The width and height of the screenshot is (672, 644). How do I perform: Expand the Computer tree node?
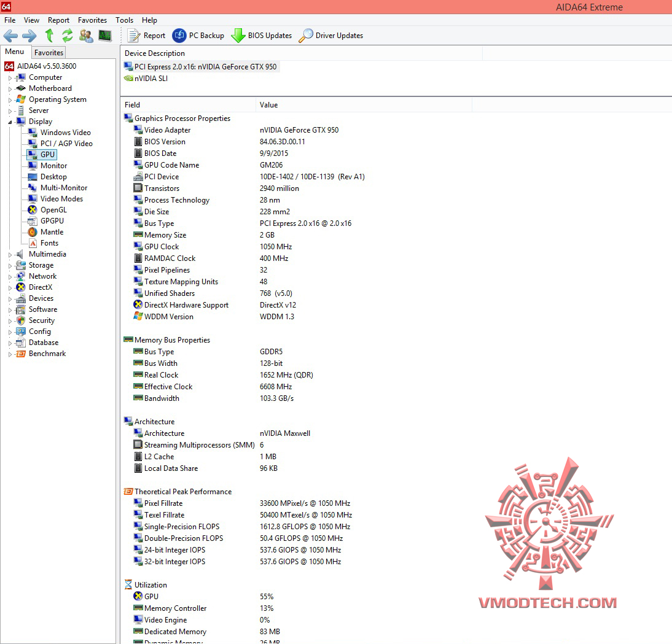click(10, 78)
